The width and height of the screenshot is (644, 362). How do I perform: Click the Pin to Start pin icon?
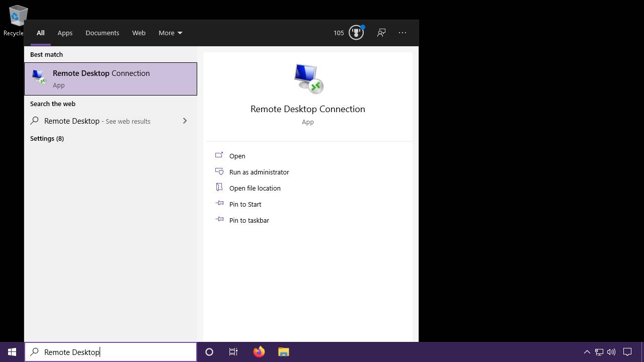pos(219,203)
